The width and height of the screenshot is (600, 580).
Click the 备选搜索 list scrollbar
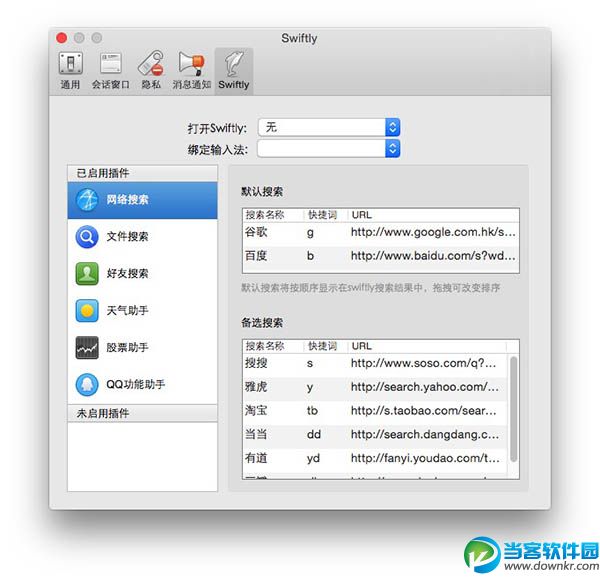point(514,409)
